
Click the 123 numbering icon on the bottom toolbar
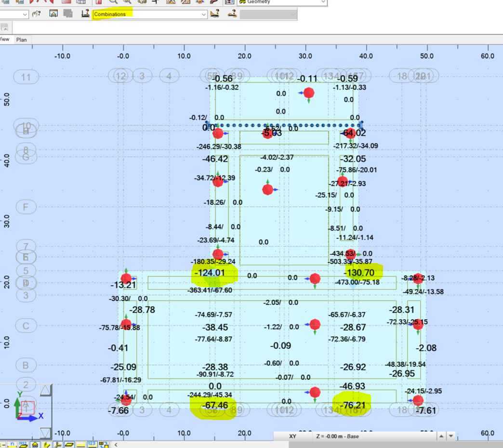click(x=93, y=444)
